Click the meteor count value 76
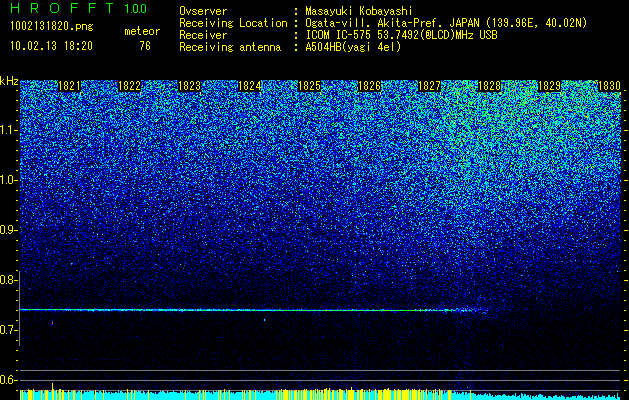This screenshot has width=629, height=400. [145, 46]
